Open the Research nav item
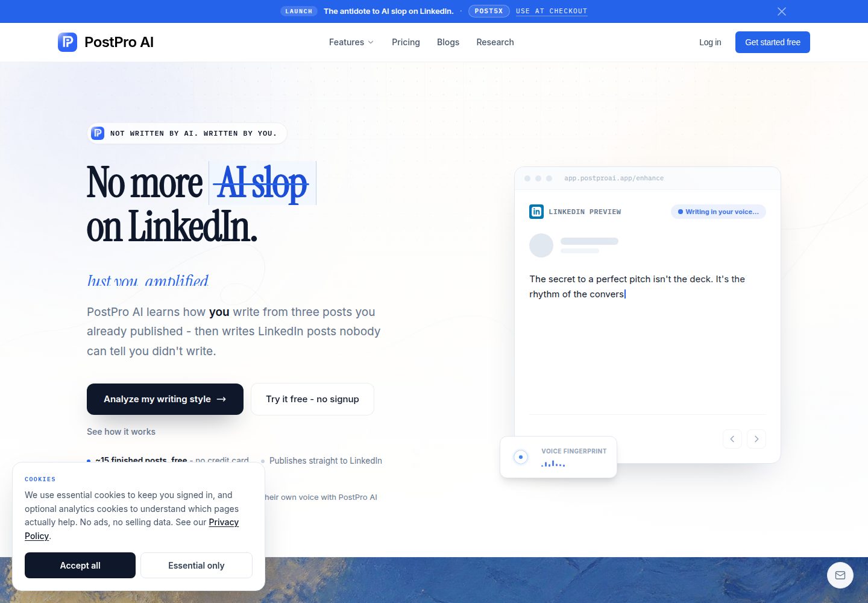The width and height of the screenshot is (868, 603). [495, 42]
